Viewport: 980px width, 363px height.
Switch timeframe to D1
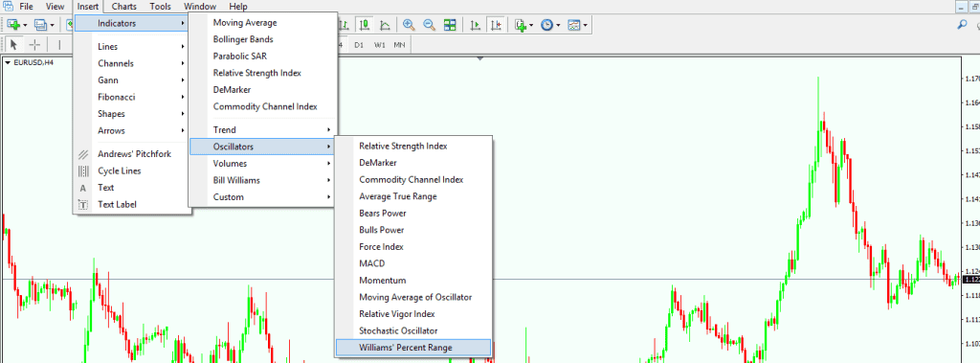(x=359, y=45)
